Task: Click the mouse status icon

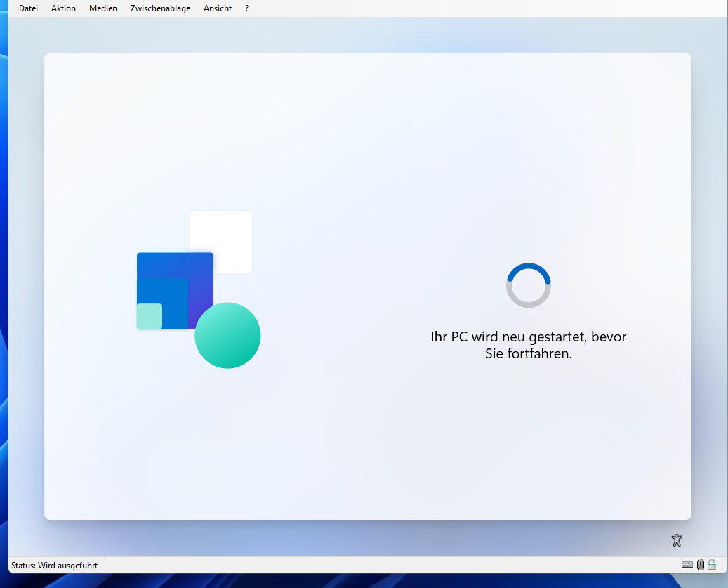Action: pyautogui.click(x=700, y=565)
